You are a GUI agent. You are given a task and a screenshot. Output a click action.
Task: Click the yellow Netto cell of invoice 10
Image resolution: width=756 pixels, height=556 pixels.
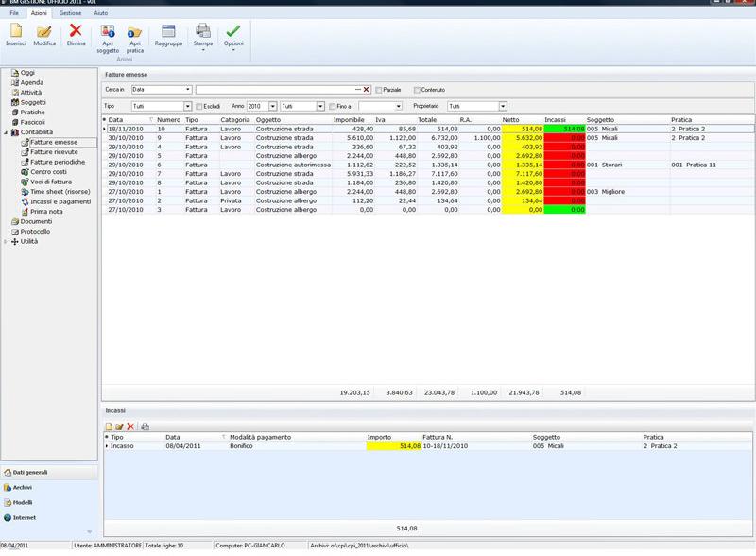pyautogui.click(x=523, y=129)
